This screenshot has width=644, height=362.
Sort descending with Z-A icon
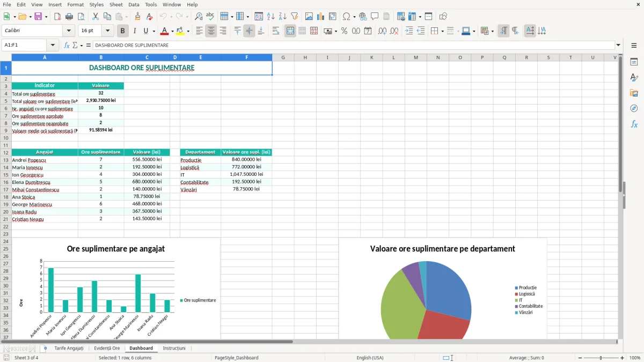pos(282,17)
